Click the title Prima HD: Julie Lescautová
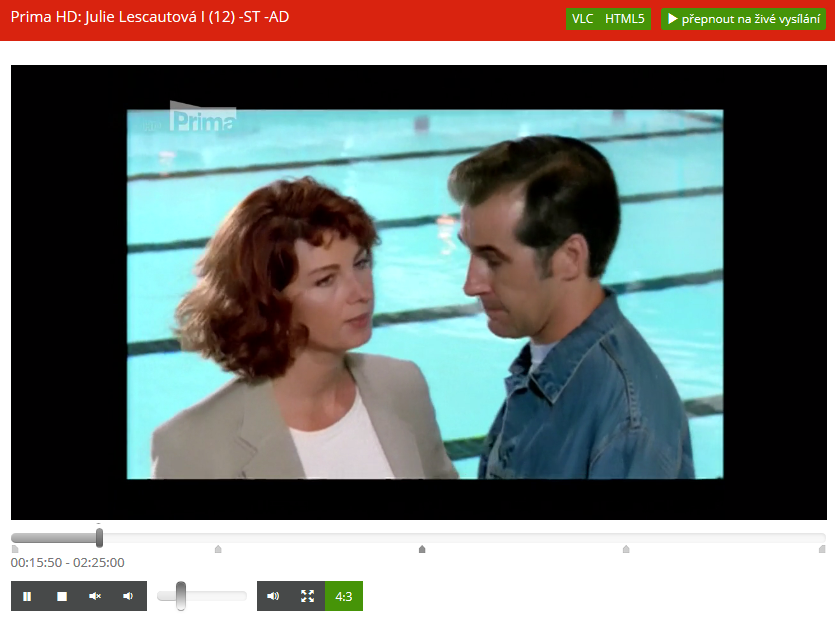 click(150, 17)
